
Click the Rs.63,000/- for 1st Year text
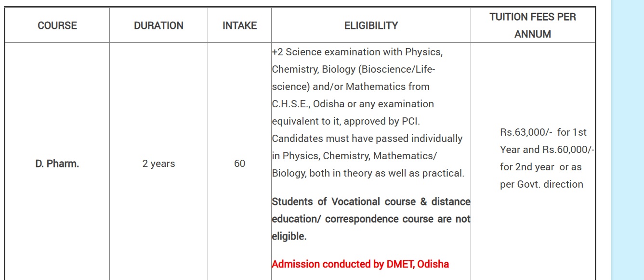pos(543,132)
